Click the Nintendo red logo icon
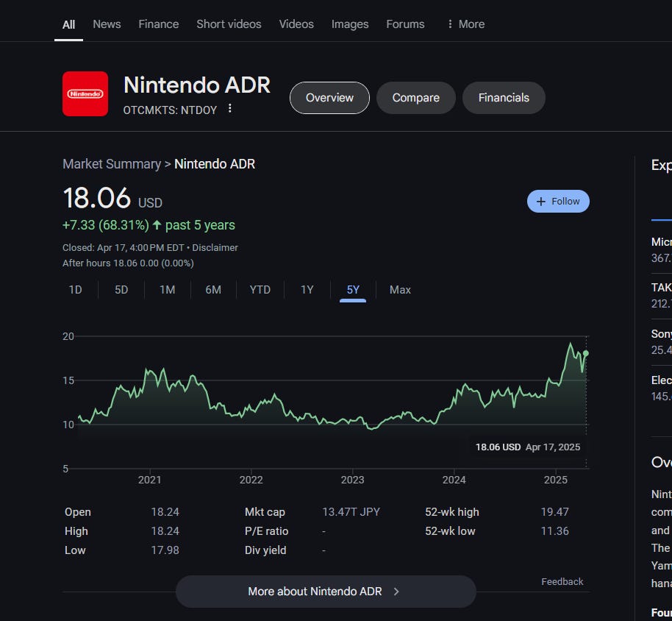The height and width of the screenshot is (621, 672). pos(85,94)
